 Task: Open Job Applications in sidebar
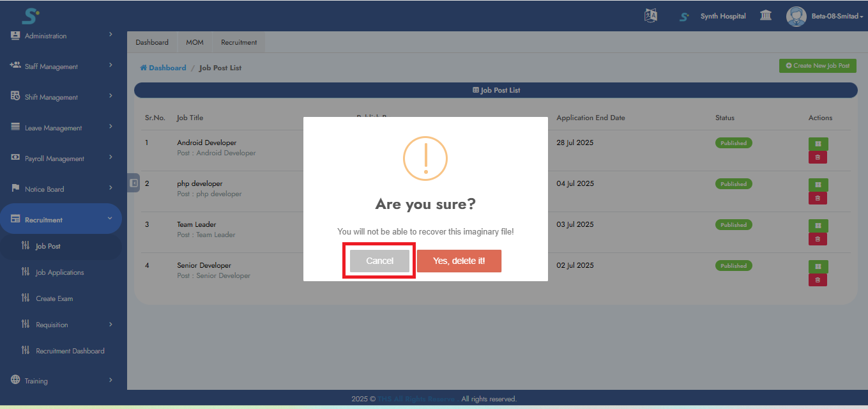pos(59,272)
